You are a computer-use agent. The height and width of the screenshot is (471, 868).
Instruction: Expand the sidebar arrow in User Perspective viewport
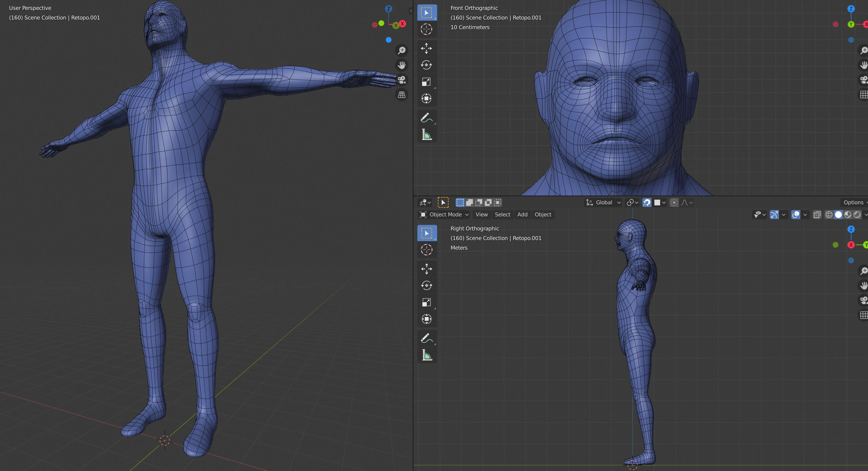[411, 11]
